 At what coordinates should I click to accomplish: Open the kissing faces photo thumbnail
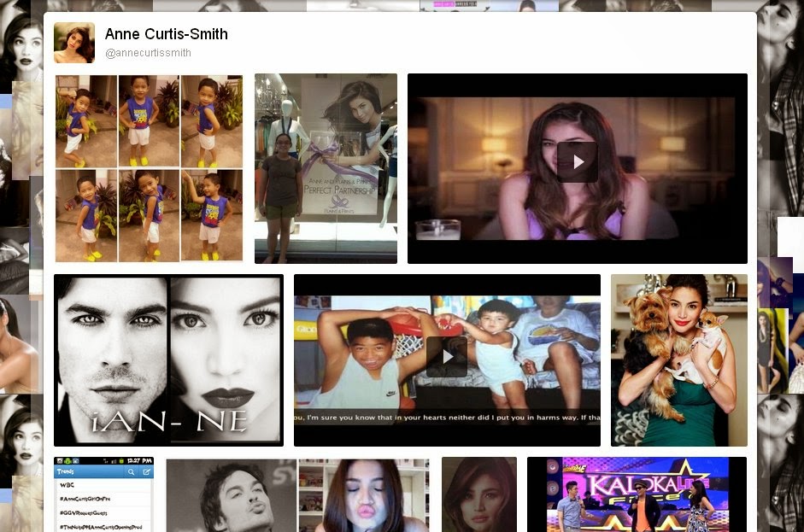click(x=296, y=495)
